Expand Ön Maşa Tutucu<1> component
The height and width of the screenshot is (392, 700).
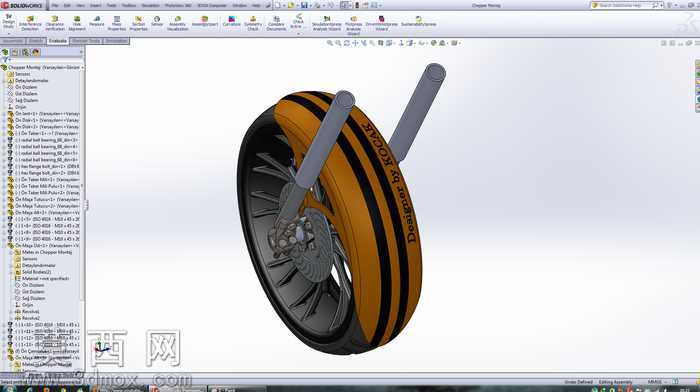point(4,200)
